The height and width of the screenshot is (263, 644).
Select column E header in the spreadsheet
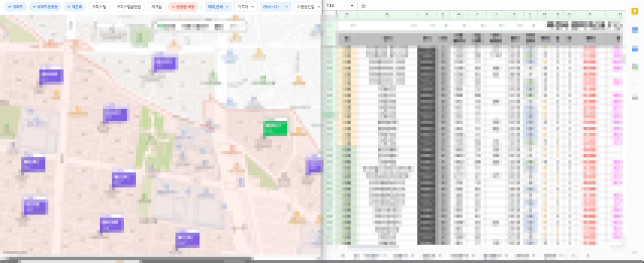388,15
